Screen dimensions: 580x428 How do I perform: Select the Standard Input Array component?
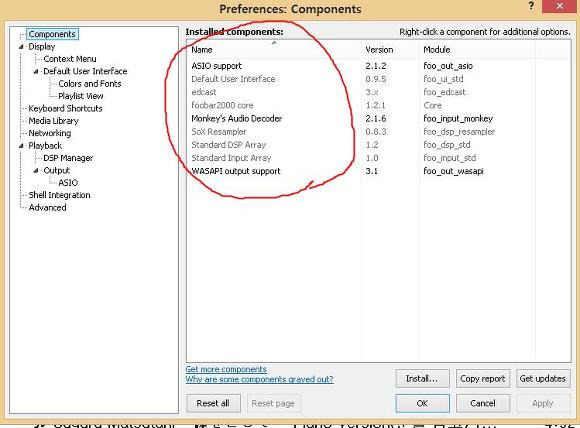coord(231,158)
